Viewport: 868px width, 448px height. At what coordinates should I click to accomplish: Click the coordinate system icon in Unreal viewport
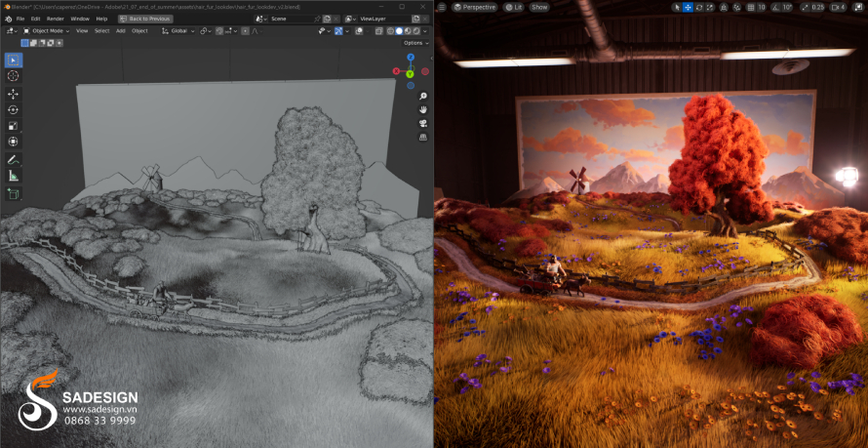[724, 7]
